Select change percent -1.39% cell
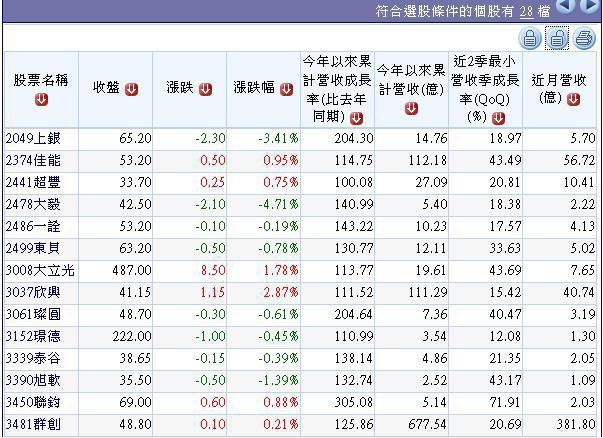 (x=263, y=380)
